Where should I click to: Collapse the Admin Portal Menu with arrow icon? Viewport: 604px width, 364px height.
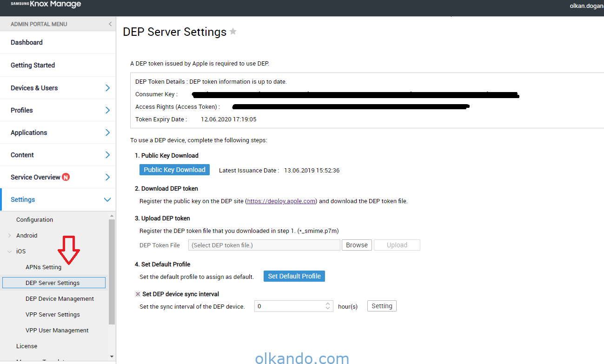pyautogui.click(x=110, y=24)
